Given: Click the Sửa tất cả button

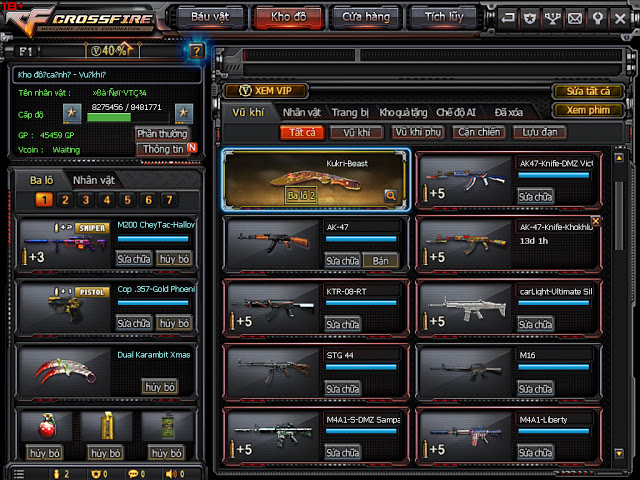Looking at the screenshot, I should 588,91.
